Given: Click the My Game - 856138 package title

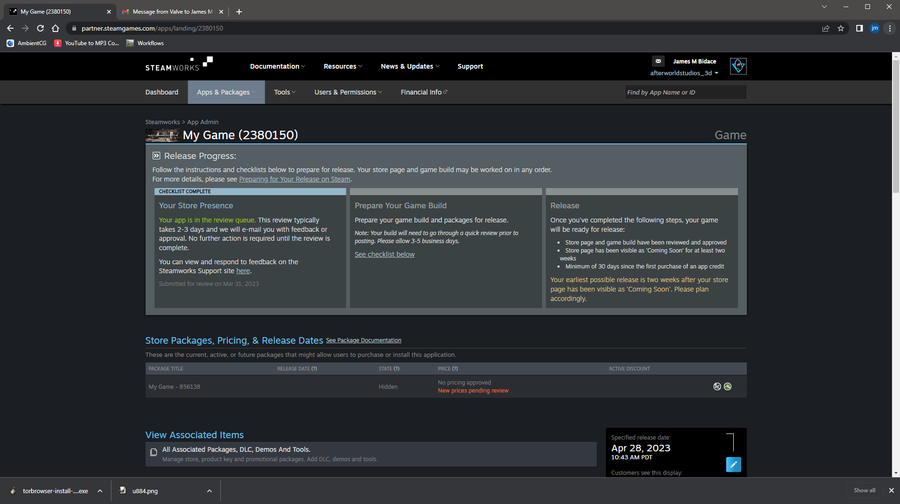Looking at the screenshot, I should (174, 387).
